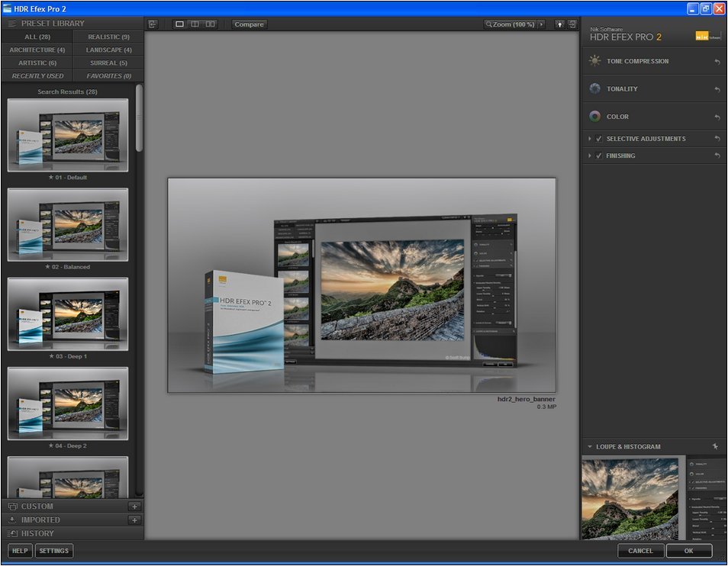Click the 'hdr2_hero_banner' file name
This screenshot has height=566, width=728.
(526, 399)
